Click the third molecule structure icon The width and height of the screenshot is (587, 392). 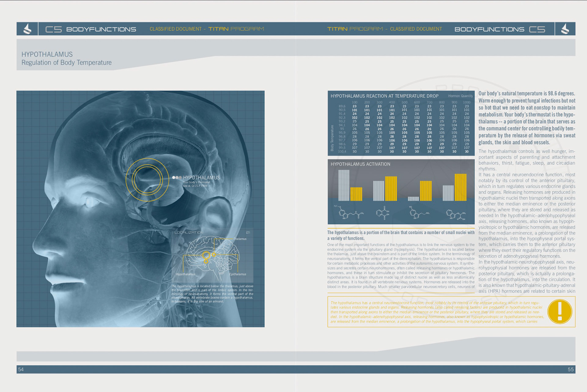pyautogui.click(x=419, y=213)
